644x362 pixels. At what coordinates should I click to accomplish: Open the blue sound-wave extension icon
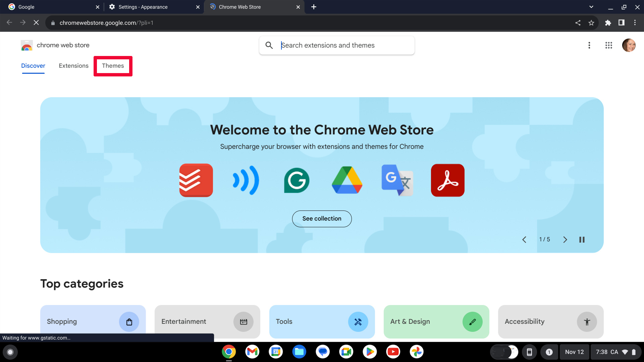pos(246,180)
